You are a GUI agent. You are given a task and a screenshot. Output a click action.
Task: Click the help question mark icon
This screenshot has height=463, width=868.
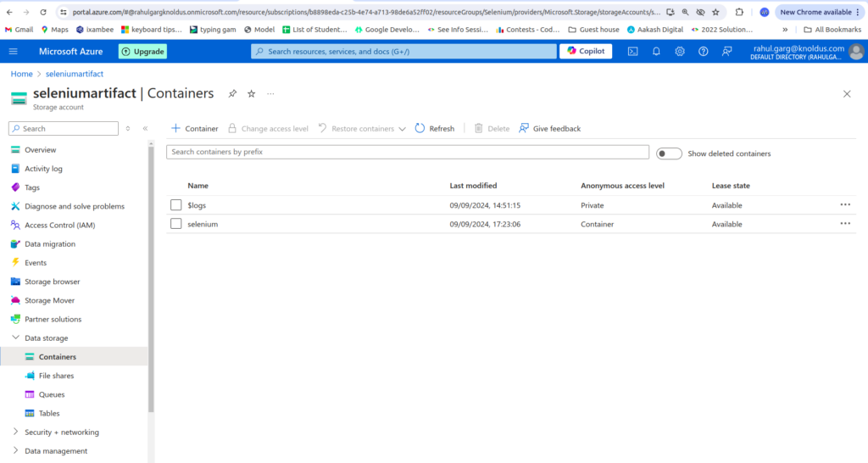click(x=703, y=52)
